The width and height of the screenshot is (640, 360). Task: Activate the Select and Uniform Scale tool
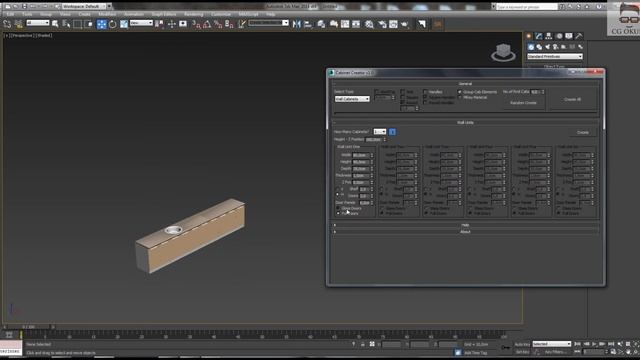pyautogui.click(x=124, y=24)
